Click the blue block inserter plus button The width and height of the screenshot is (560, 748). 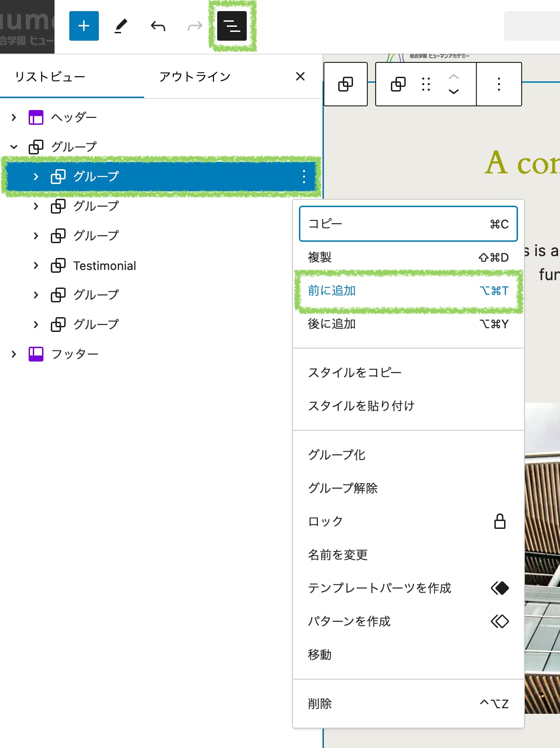[84, 26]
